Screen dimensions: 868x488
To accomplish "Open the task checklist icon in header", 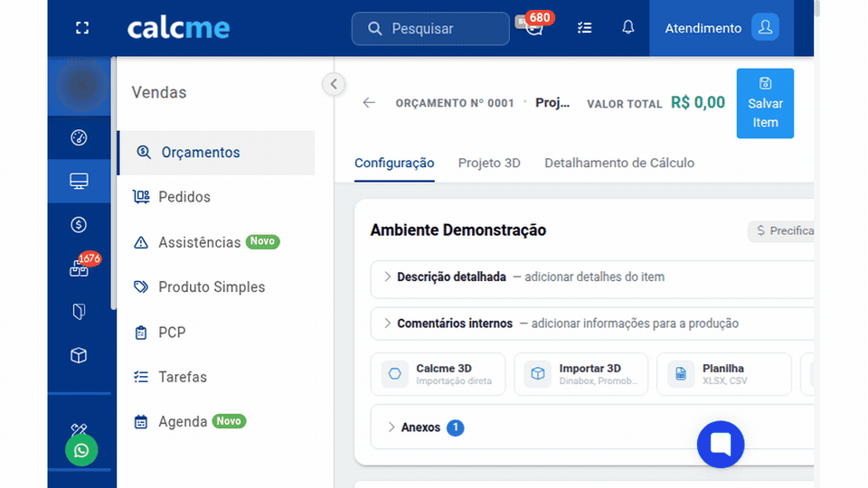I will click(585, 28).
